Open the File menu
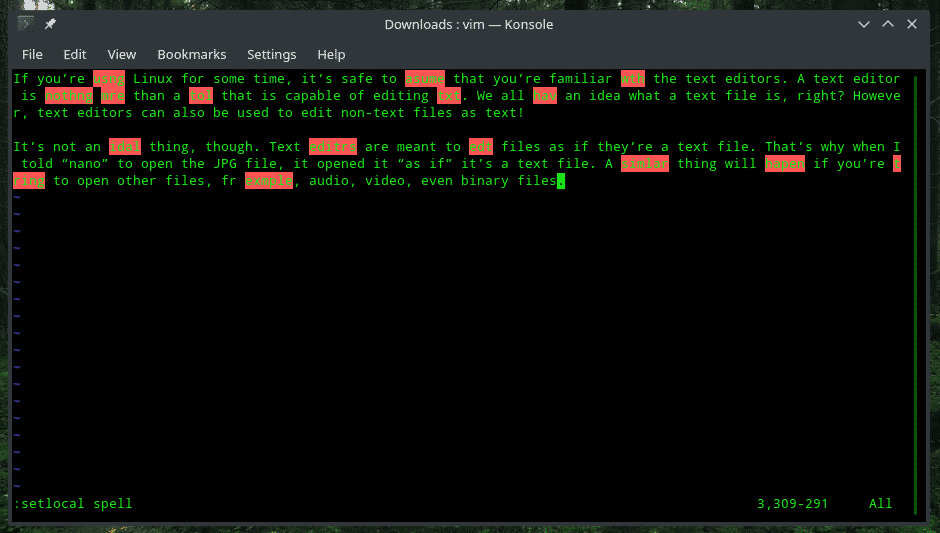Screen dimensions: 940x533 [x=32, y=54]
